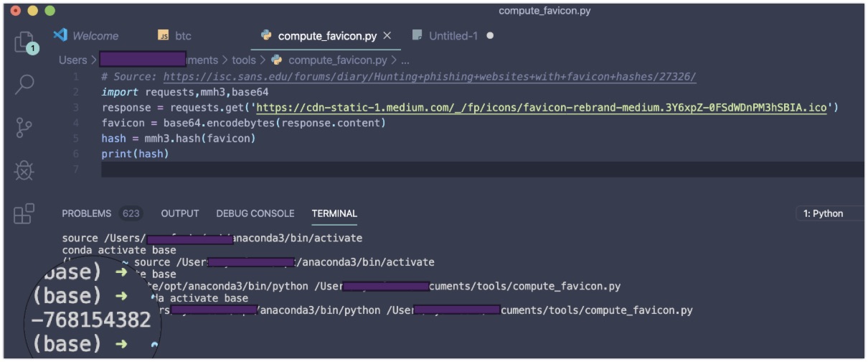Image resolution: width=868 pixels, height=362 pixels.
Task: Click the unsaved dot on Untitled-1 tab
Action: (490, 35)
